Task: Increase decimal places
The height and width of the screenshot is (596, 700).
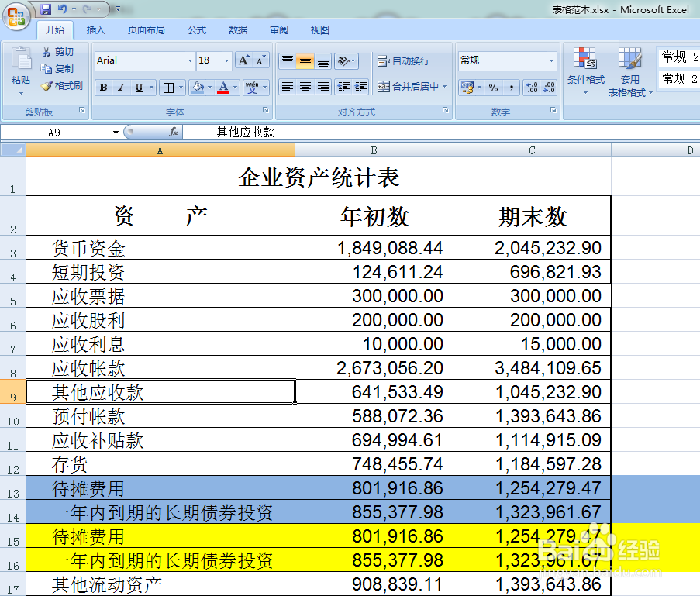Action: [x=532, y=87]
